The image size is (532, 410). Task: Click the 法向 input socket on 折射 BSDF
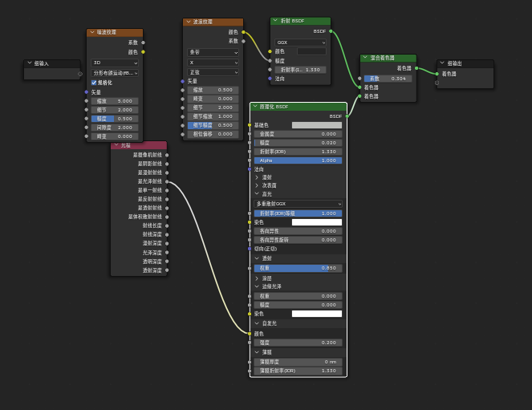pos(270,79)
